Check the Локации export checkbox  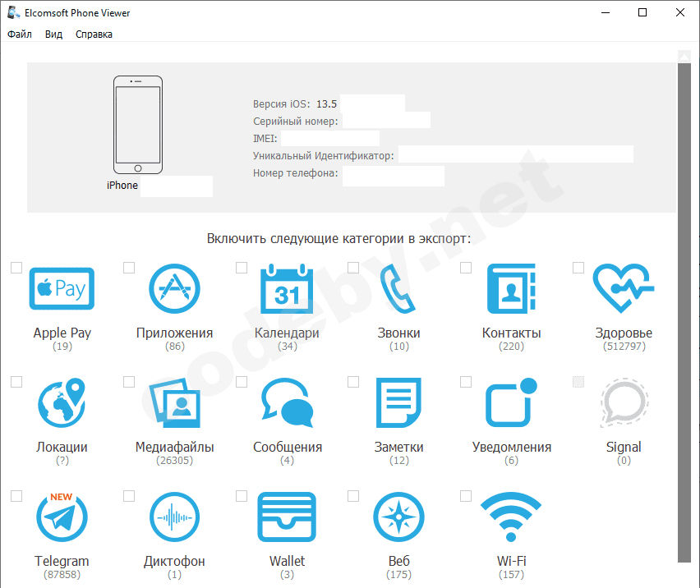pyautogui.click(x=16, y=382)
